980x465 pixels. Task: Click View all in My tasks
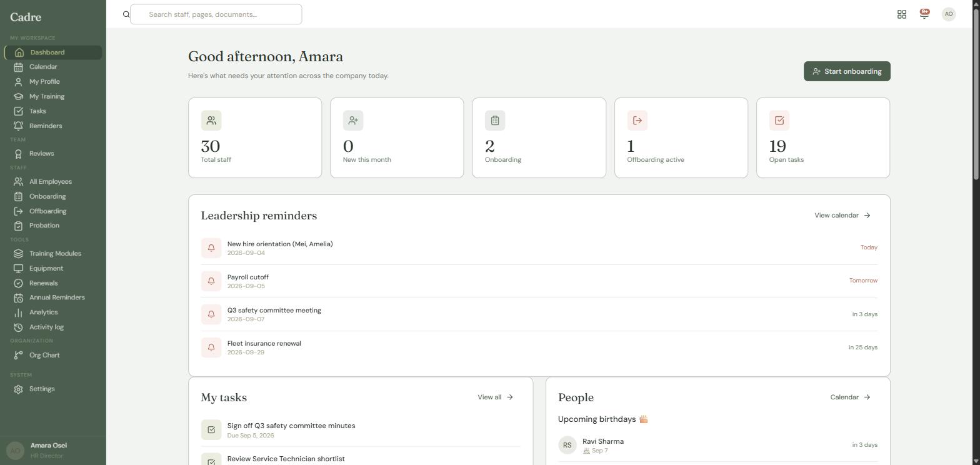496,397
